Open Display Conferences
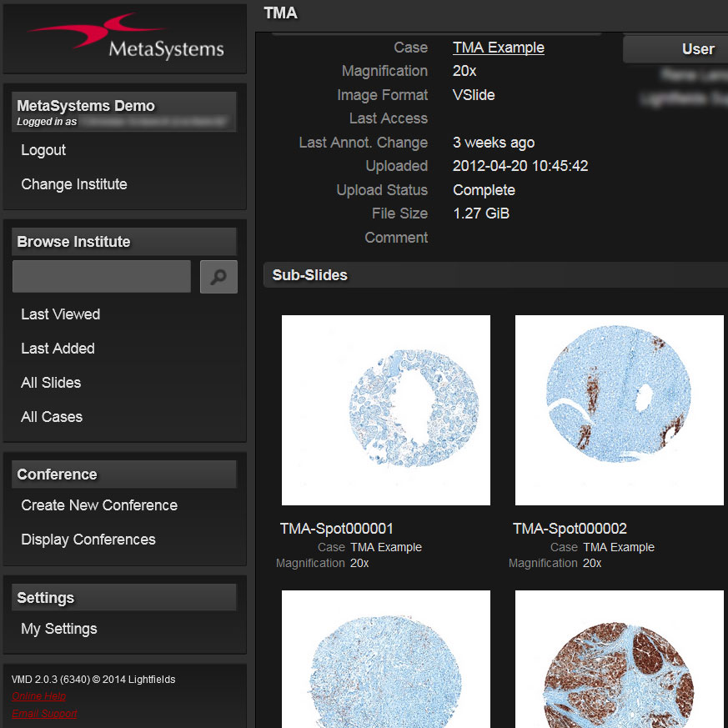The width and height of the screenshot is (728, 728). (88, 540)
